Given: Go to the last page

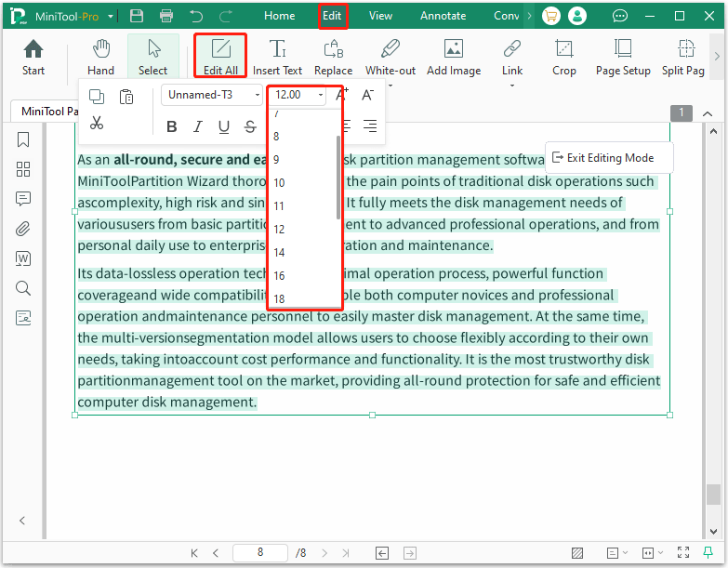Looking at the screenshot, I should 346,553.
